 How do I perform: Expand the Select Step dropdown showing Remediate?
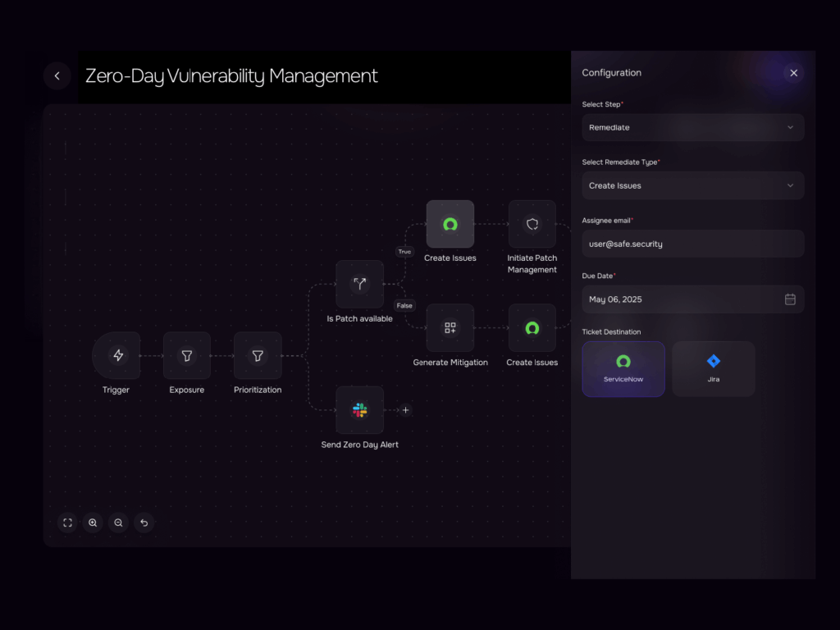pos(692,127)
